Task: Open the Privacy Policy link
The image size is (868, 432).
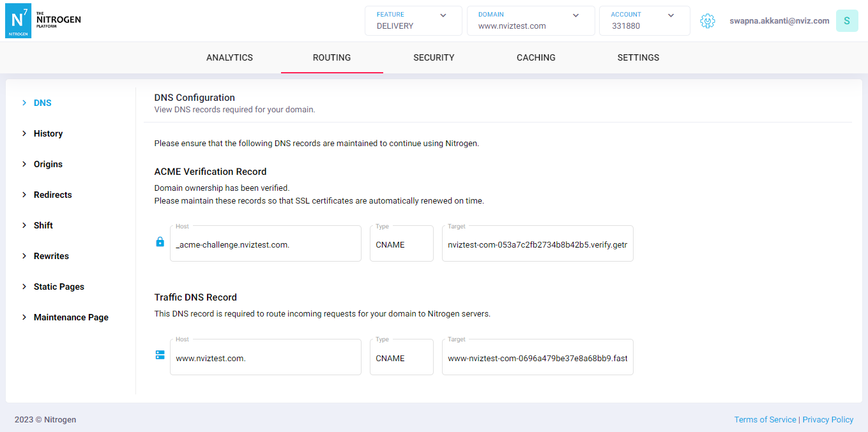Action: tap(828, 419)
